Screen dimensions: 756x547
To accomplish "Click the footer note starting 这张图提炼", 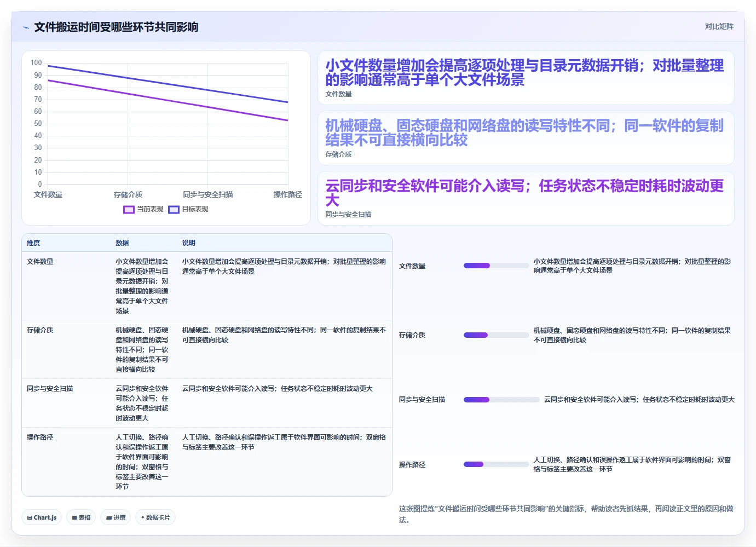I will tap(566, 514).
